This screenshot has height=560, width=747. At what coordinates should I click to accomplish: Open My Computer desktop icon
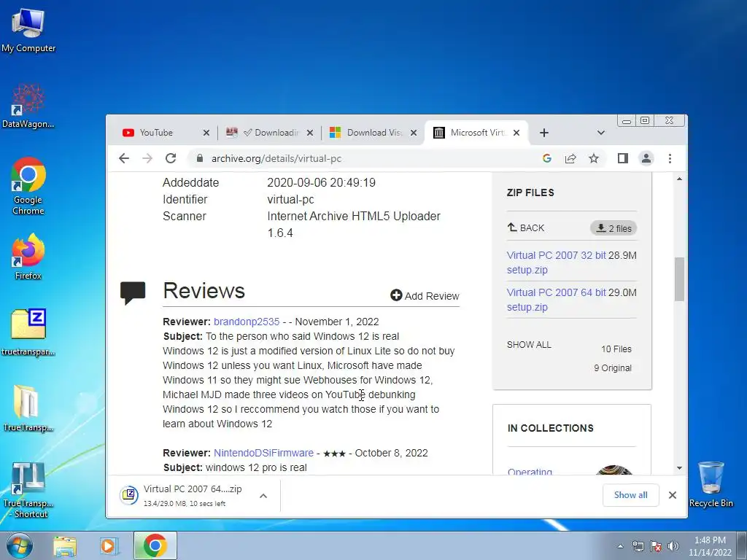coord(28,30)
